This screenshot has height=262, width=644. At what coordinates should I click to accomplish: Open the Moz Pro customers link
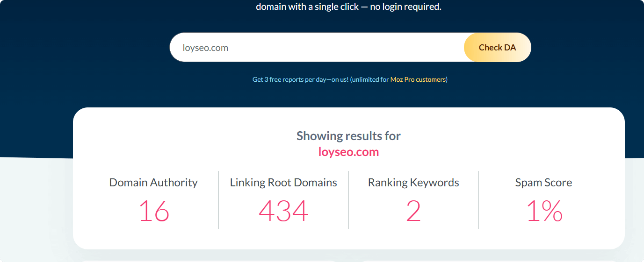418,79
